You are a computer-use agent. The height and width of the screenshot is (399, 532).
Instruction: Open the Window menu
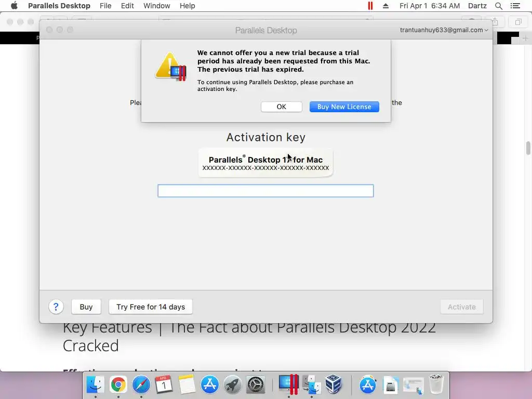tap(157, 6)
